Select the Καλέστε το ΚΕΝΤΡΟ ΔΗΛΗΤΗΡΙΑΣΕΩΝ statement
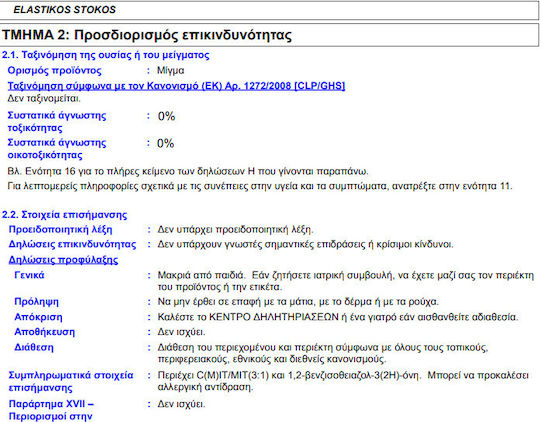Viewport: 540px width, 422px height. coord(338,317)
